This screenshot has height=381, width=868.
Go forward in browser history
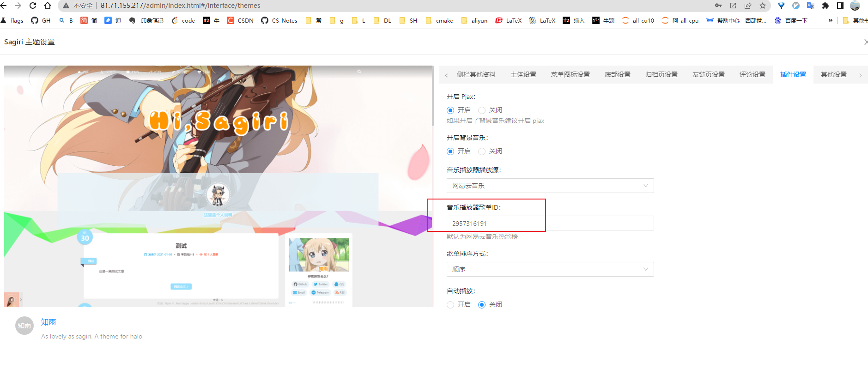18,6
